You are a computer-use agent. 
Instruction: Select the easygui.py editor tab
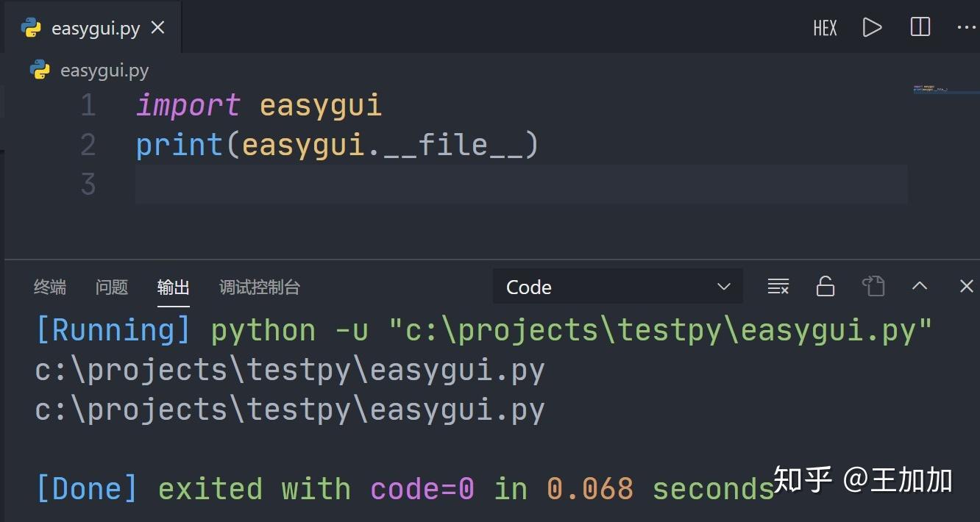pos(95,29)
